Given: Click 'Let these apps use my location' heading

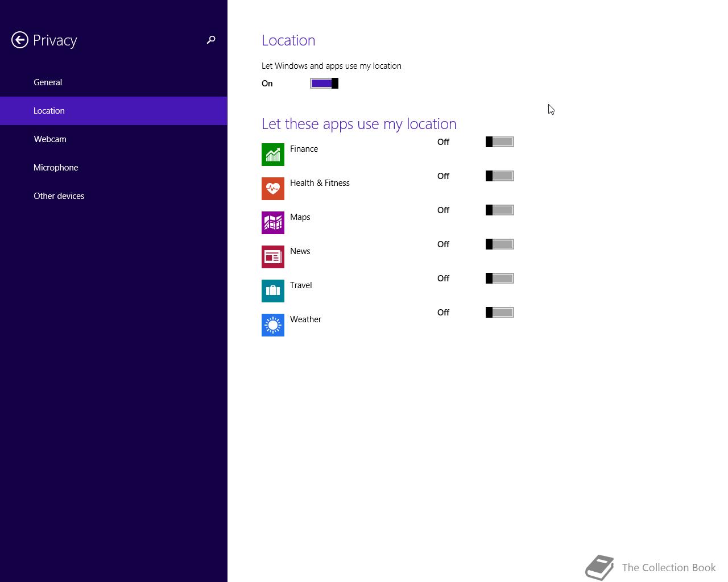Looking at the screenshot, I should tap(359, 124).
